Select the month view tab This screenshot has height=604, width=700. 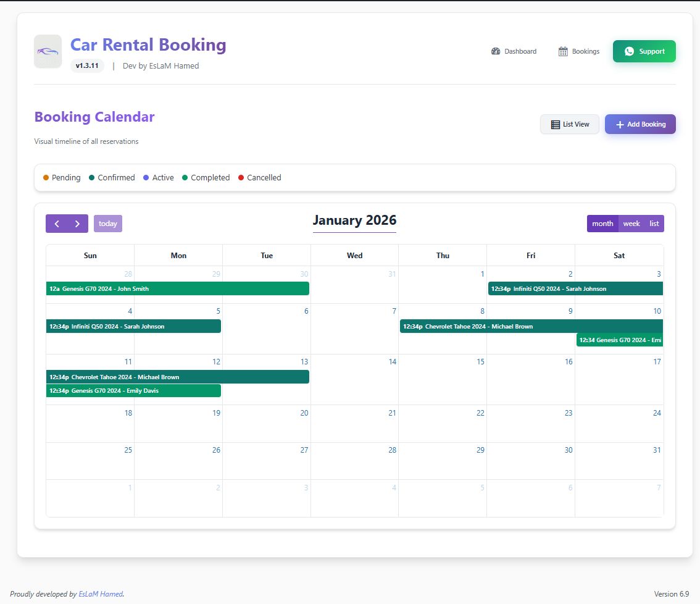point(602,224)
